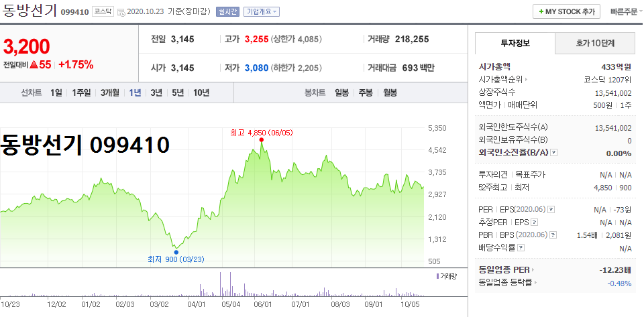Click the arrow next to 시가총액순위

click(526, 80)
